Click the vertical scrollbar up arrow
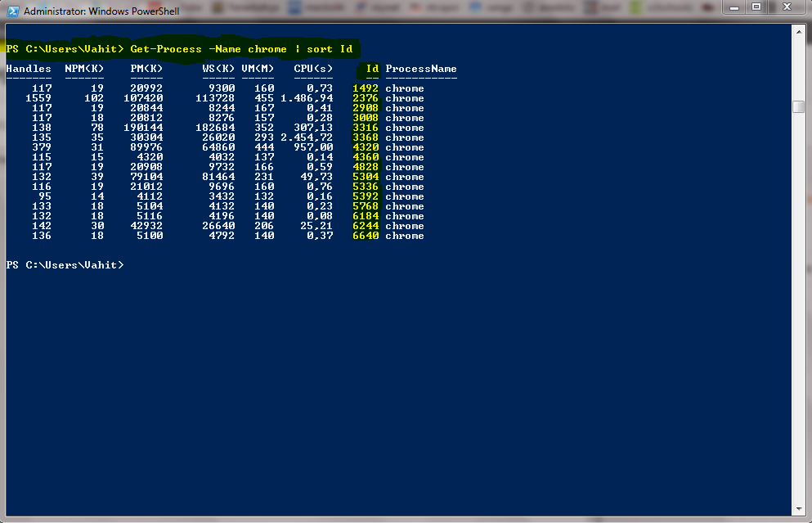The width and height of the screenshot is (812, 523). 799,32
